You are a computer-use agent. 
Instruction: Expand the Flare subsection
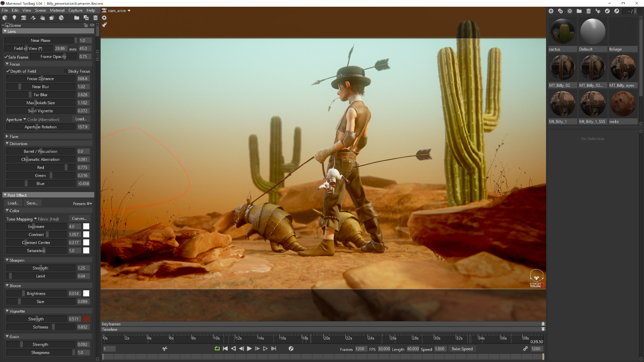pos(7,136)
